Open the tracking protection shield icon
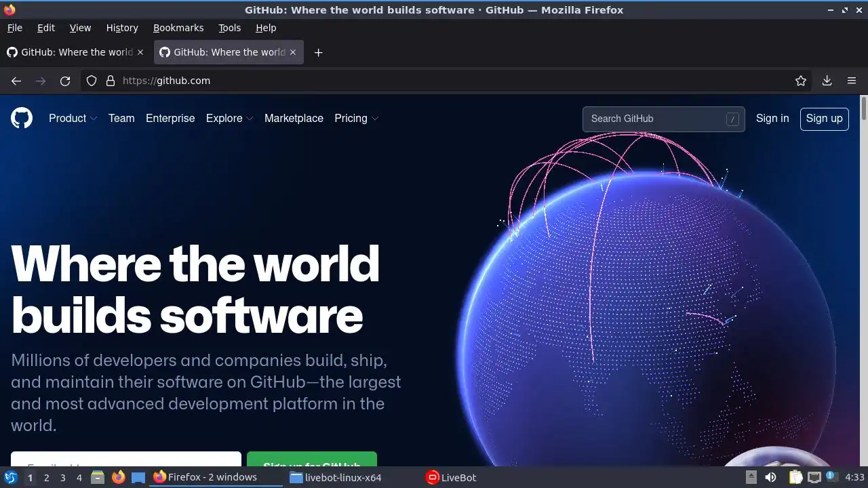 pos(92,81)
